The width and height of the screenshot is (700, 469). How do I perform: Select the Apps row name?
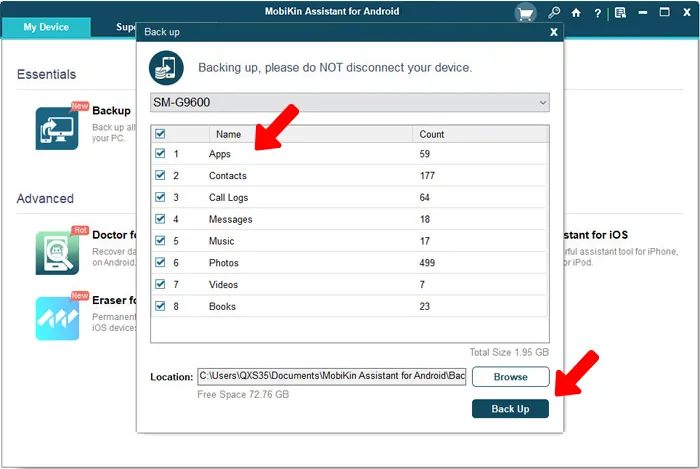(220, 154)
